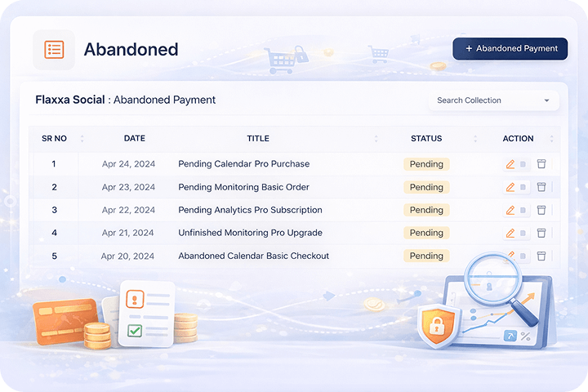Open the Search Collection dropdown
The height and width of the screenshot is (392, 588).
pyautogui.click(x=493, y=100)
